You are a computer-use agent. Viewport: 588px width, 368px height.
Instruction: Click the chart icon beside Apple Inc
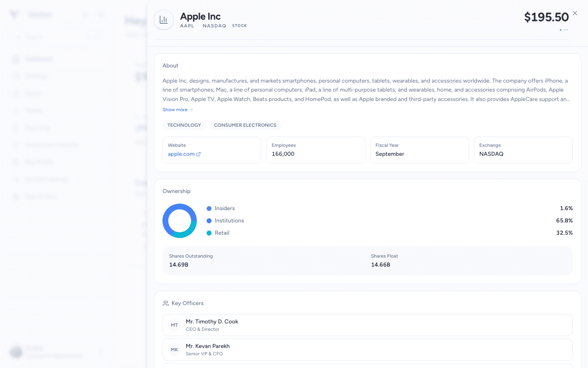[164, 20]
